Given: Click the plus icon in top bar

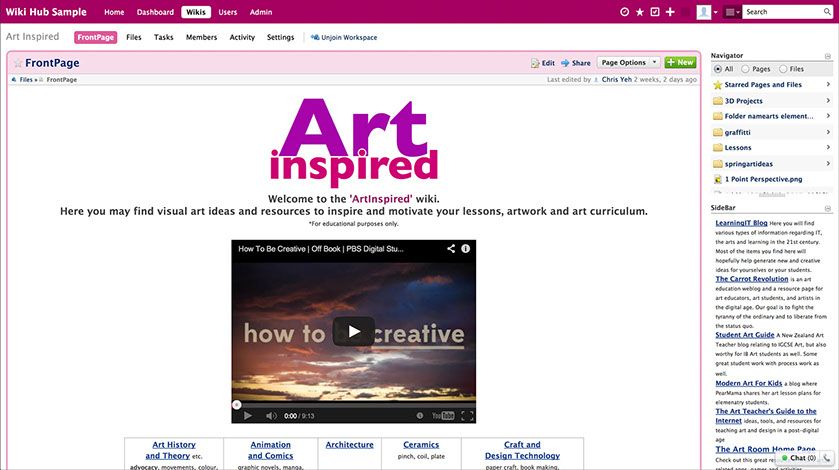Looking at the screenshot, I should [x=670, y=12].
